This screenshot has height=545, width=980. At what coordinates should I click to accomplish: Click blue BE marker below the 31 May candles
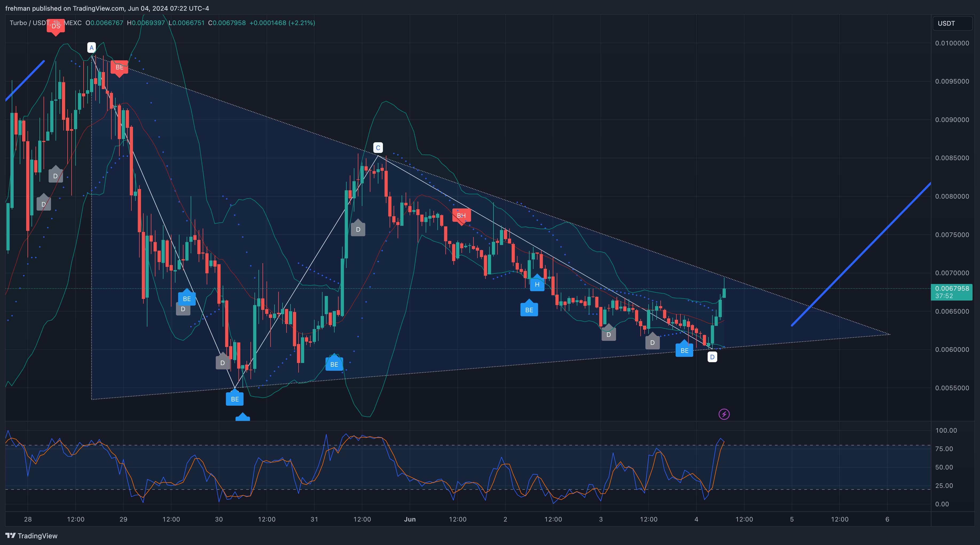point(334,363)
